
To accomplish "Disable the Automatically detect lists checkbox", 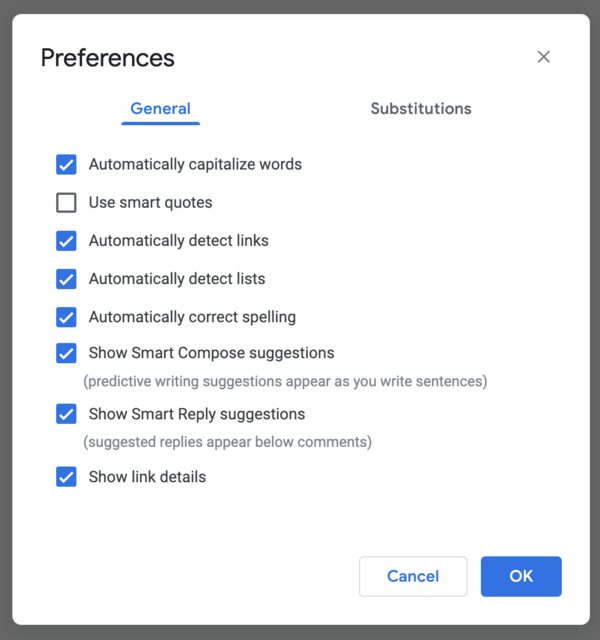I will pyautogui.click(x=66, y=279).
